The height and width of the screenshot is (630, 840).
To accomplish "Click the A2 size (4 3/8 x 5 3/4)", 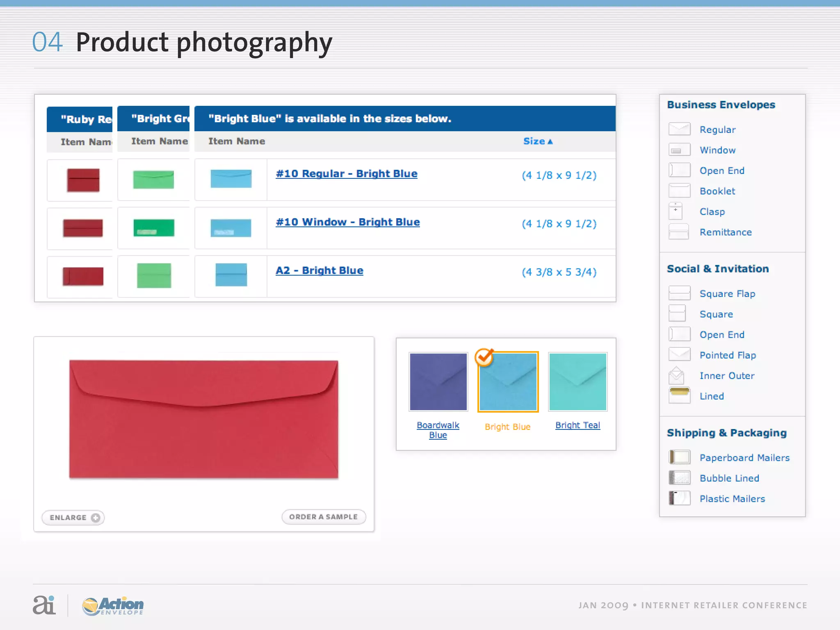I will click(x=559, y=272).
